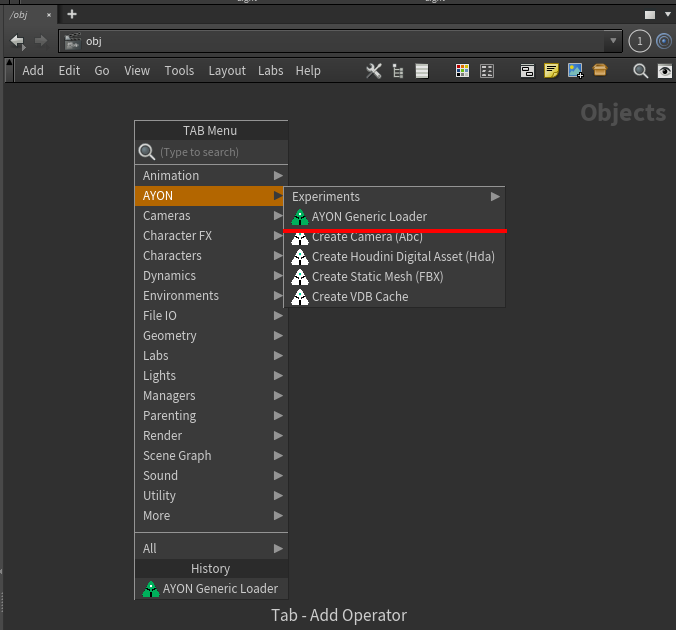Toggle the blue follow-selection circle icon
Image resolution: width=676 pixels, height=630 pixels.
tap(664, 41)
